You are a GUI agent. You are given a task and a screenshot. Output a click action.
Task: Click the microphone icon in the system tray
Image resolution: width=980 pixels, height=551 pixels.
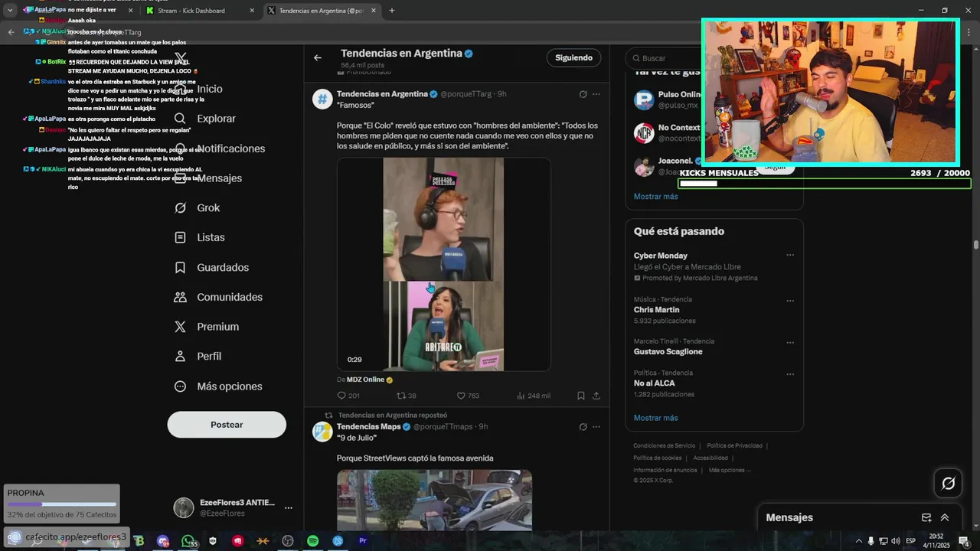pyautogui.click(x=871, y=541)
